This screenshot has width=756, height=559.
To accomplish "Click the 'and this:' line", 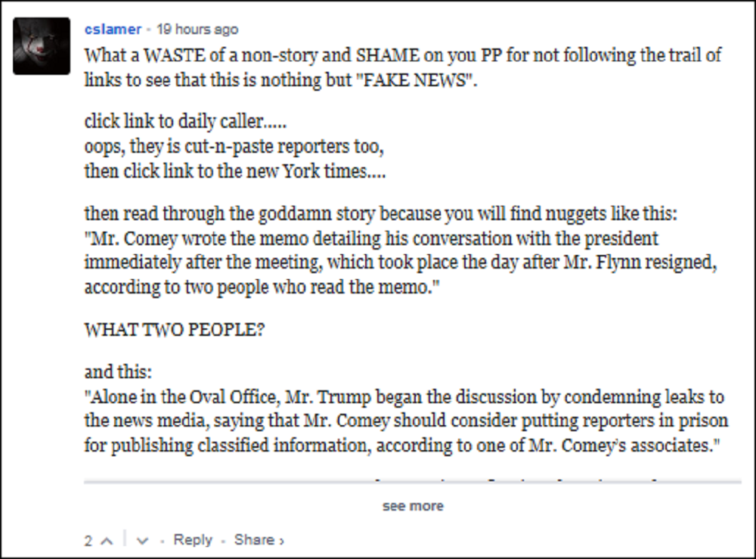I will (118, 372).
